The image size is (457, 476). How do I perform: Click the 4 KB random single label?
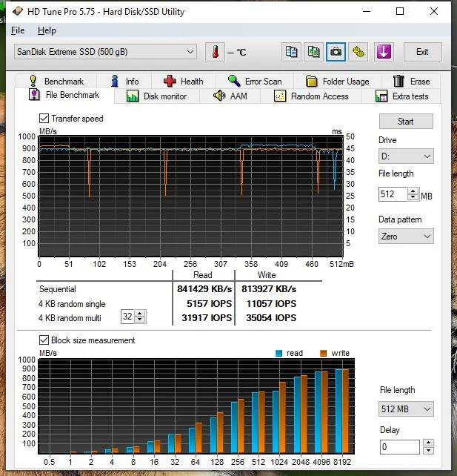[x=72, y=304]
